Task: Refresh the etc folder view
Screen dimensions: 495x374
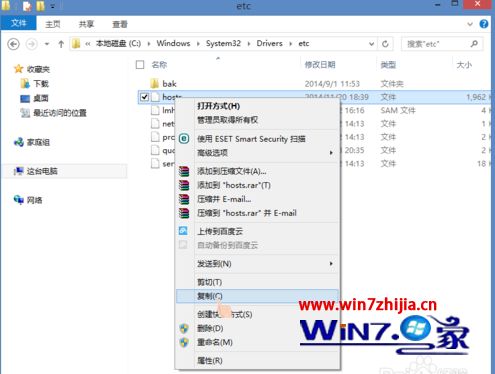Action: [385, 44]
